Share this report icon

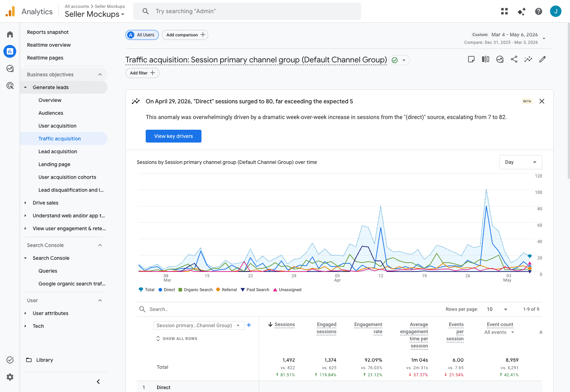514,59
